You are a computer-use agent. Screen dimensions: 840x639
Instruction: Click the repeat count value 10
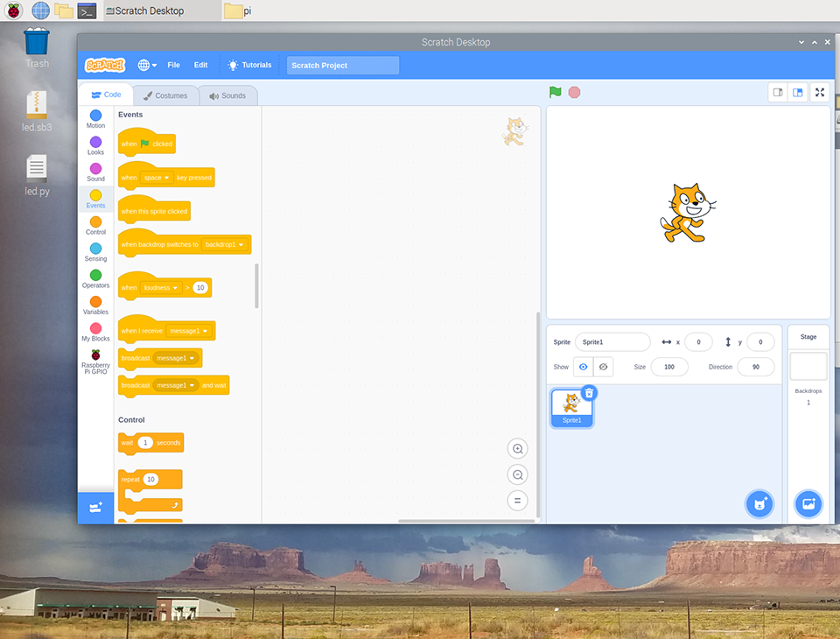pos(151,480)
